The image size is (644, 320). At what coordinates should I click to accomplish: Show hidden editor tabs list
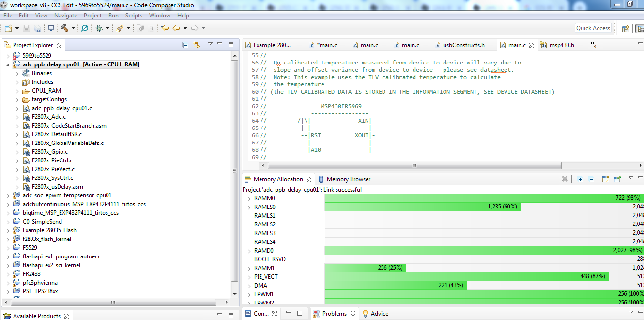click(x=592, y=45)
